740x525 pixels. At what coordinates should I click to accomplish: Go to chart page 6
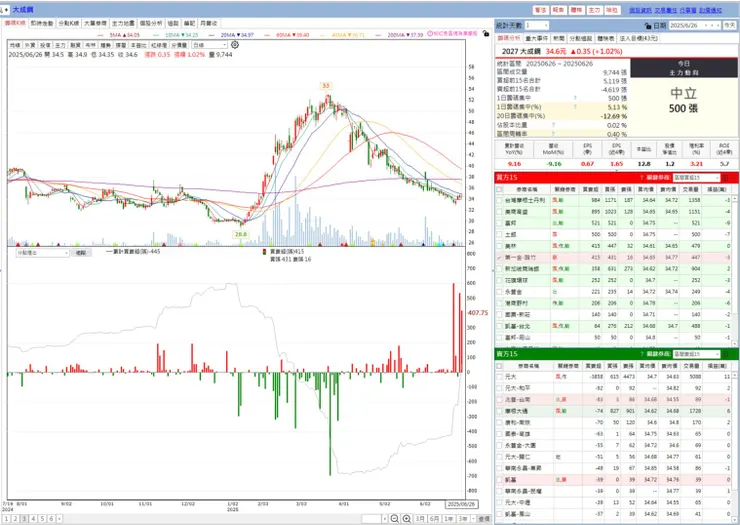pos(51,518)
